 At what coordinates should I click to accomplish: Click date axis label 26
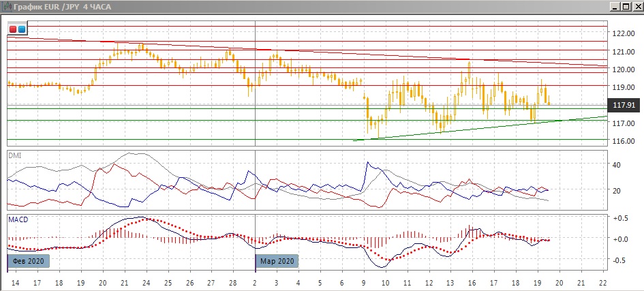click(189, 283)
